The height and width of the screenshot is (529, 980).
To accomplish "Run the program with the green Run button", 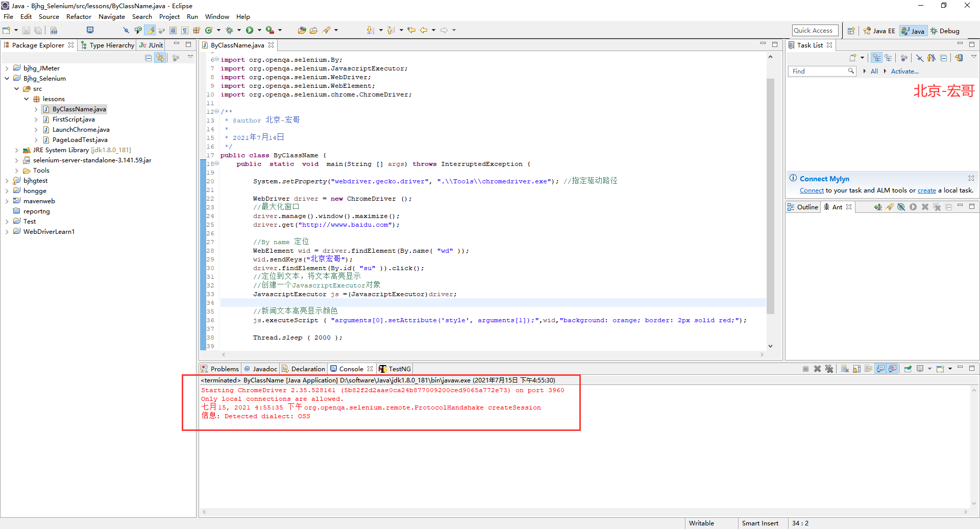I will [250, 30].
